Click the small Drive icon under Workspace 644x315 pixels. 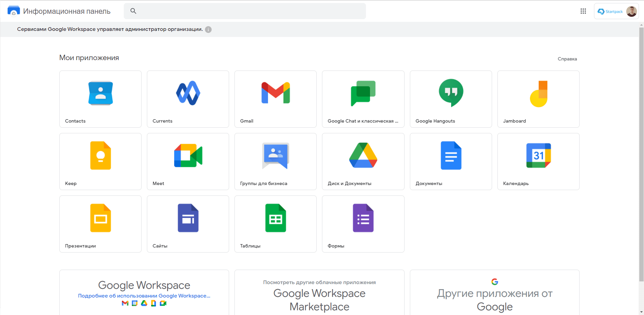coord(144,303)
